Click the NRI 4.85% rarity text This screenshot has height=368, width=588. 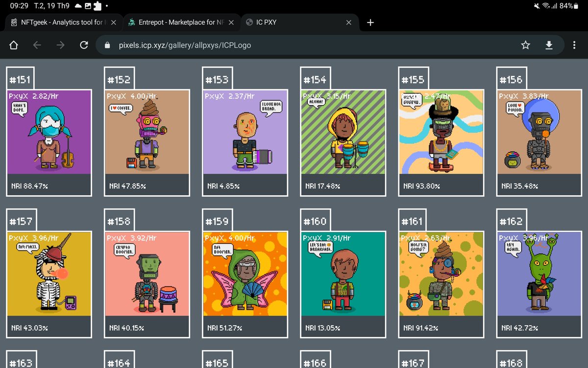[223, 186]
